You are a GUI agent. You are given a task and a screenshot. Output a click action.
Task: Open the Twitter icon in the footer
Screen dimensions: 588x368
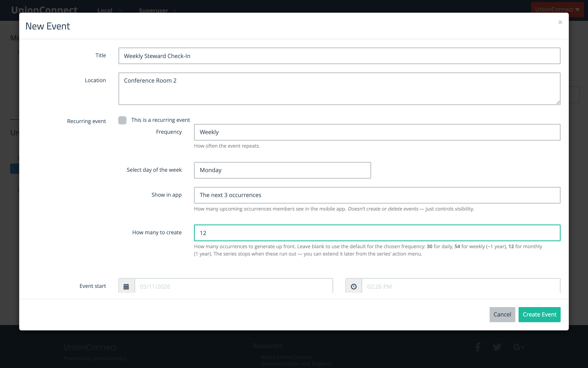497,347
